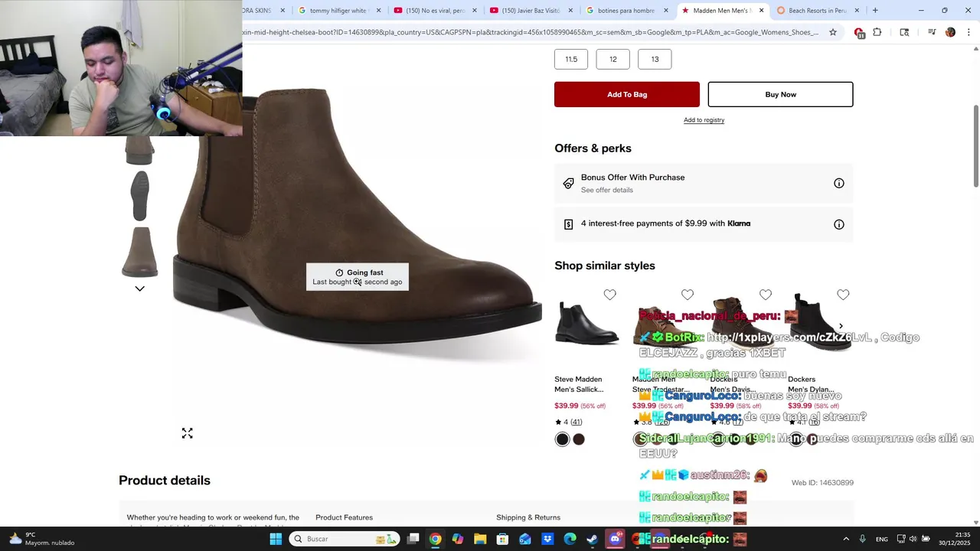980x551 pixels.
Task: Favorite the Dockers Dylan boot
Action: 843,295
